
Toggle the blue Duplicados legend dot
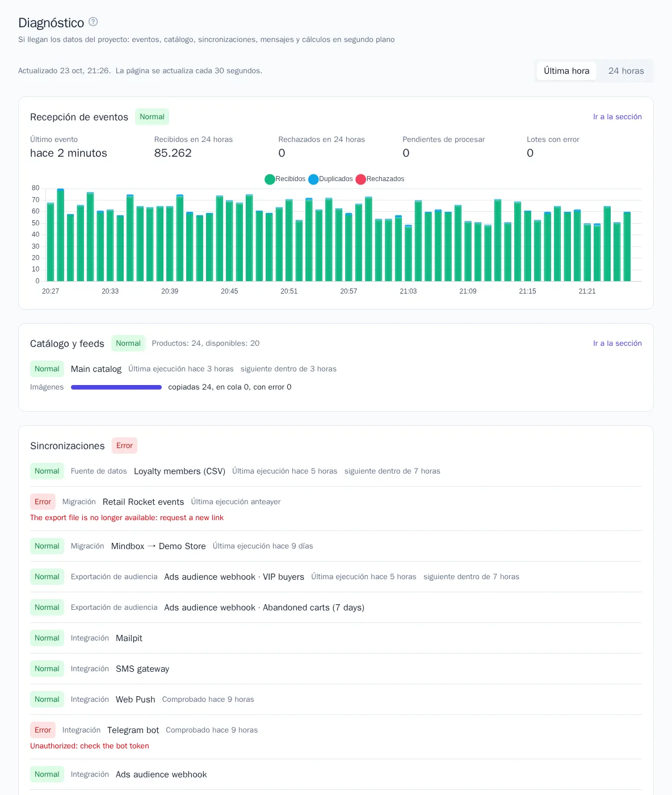[313, 179]
